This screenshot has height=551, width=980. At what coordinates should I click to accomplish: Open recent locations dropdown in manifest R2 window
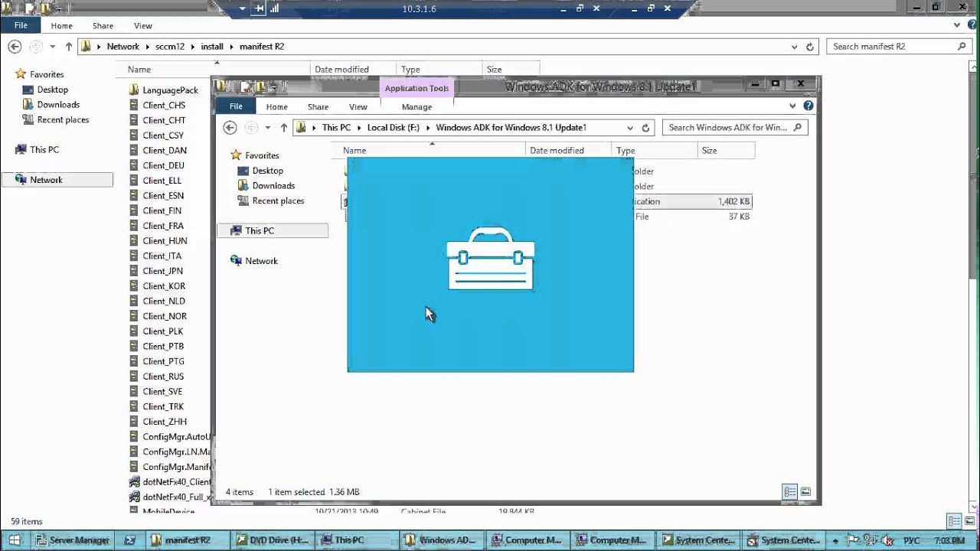coord(53,47)
